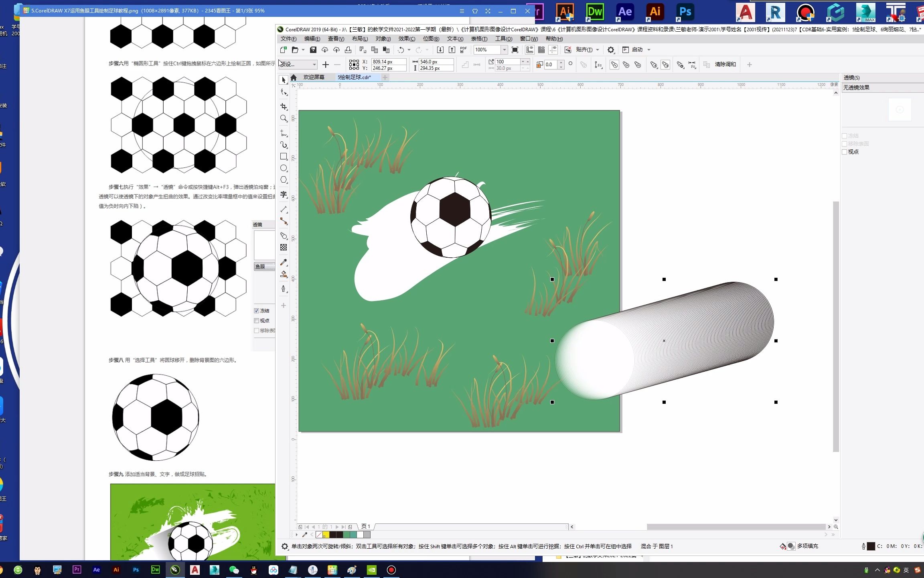Select the Freehand curve tool

click(x=284, y=133)
